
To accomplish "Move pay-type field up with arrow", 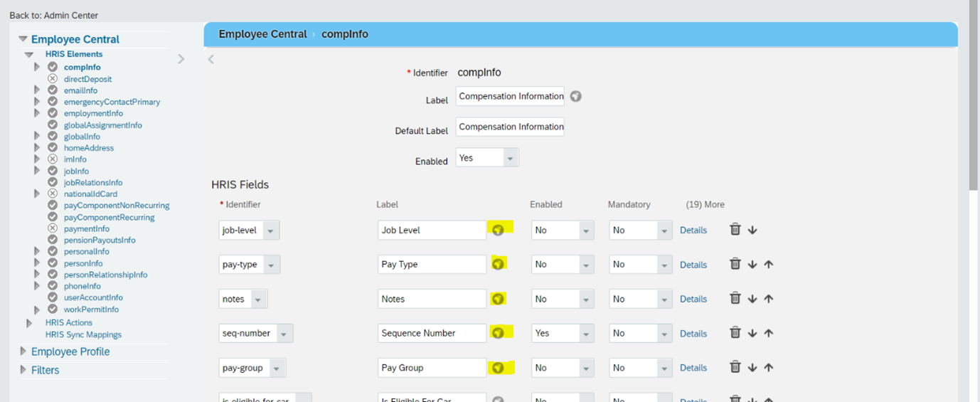I will pos(769,264).
